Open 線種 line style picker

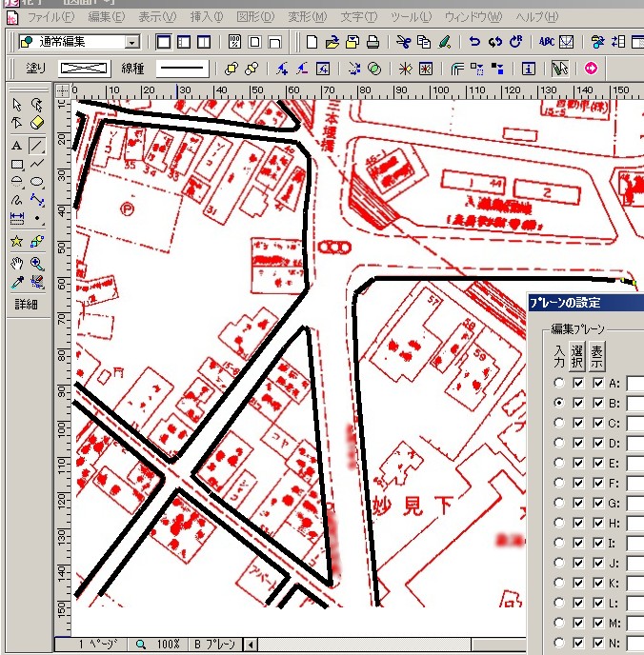(x=182, y=69)
